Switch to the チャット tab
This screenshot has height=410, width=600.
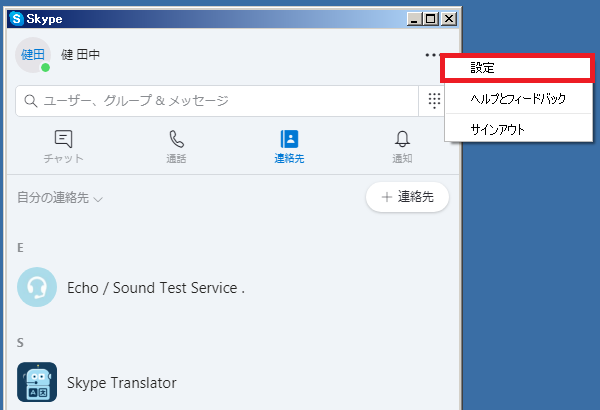pyautogui.click(x=64, y=147)
